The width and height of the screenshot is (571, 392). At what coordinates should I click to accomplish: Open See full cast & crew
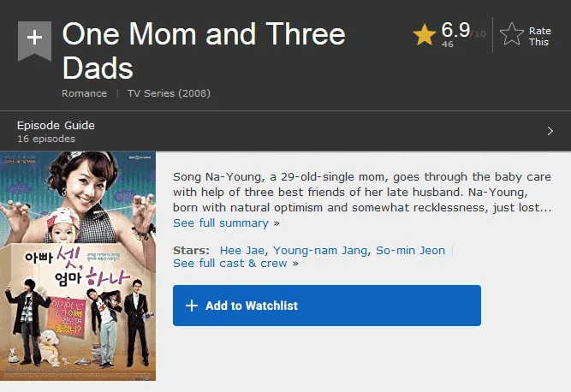click(x=235, y=263)
